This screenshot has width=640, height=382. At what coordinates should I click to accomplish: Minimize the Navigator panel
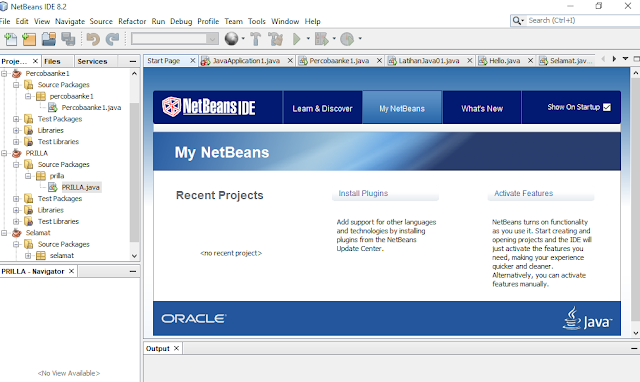click(133, 271)
